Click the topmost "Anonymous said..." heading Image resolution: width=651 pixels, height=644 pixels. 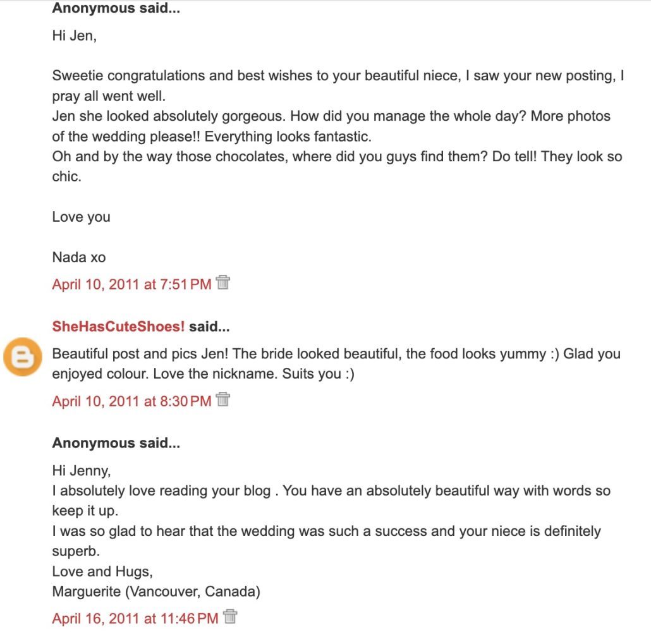pyautogui.click(x=116, y=9)
